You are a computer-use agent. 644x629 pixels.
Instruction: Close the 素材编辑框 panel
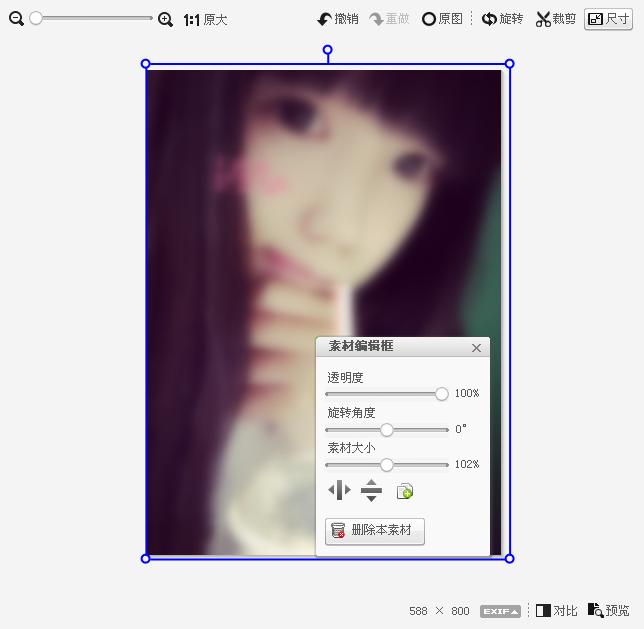coord(476,348)
